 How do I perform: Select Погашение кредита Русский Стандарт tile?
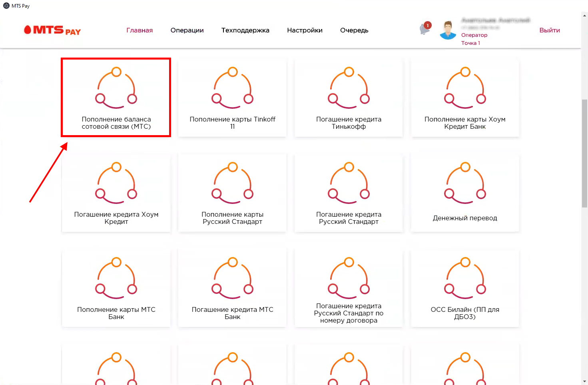349,192
